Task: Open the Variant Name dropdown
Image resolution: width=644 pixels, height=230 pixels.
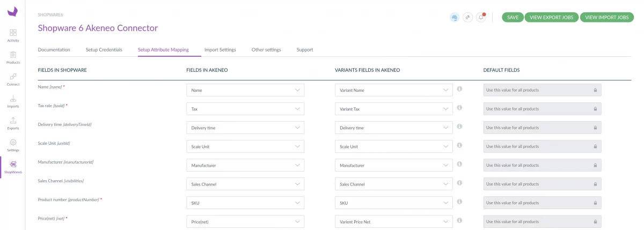Action: [394, 90]
